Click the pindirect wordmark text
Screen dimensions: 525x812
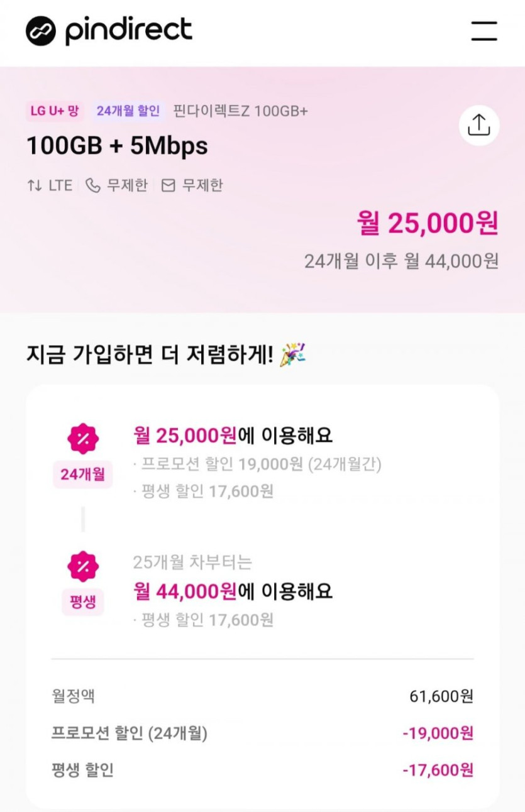click(x=128, y=31)
